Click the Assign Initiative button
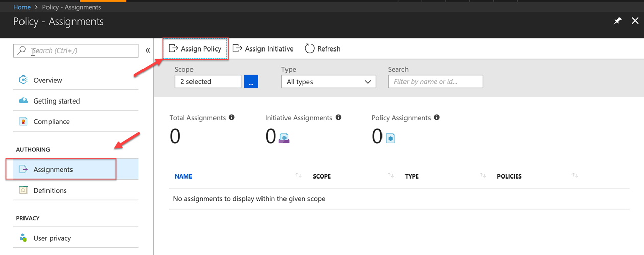Image resolution: width=644 pixels, height=255 pixels. coord(263,48)
